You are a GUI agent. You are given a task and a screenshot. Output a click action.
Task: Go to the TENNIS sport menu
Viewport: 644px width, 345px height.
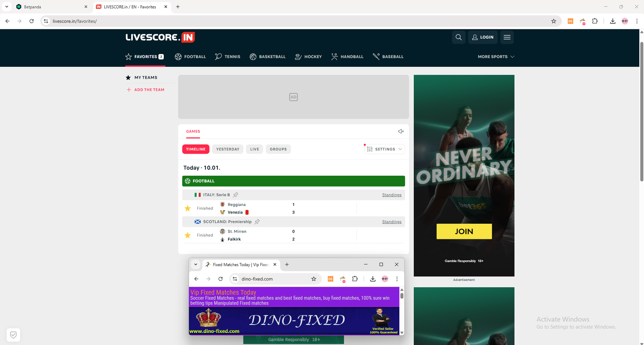coord(227,57)
